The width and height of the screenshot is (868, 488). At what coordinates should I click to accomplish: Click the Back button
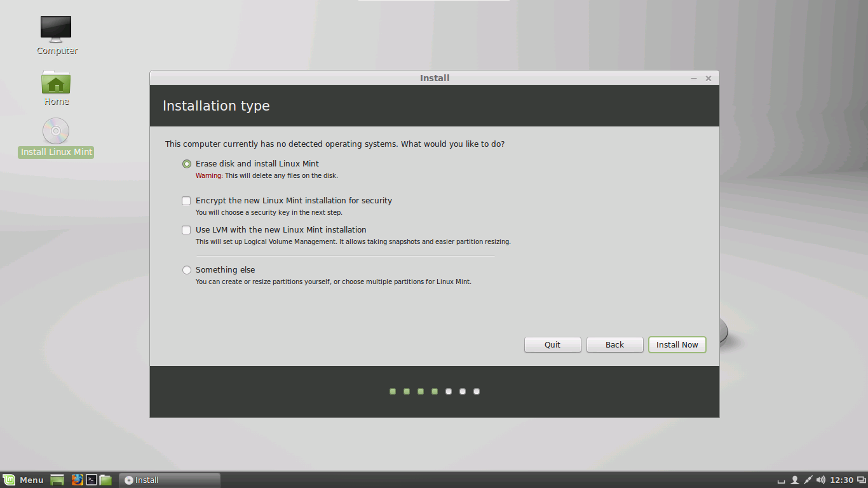(x=614, y=344)
